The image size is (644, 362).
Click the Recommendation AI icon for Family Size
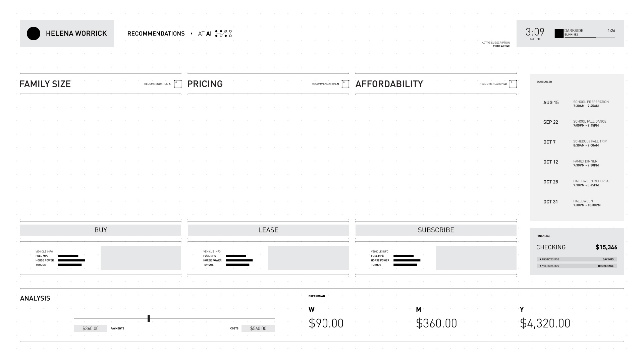click(177, 84)
